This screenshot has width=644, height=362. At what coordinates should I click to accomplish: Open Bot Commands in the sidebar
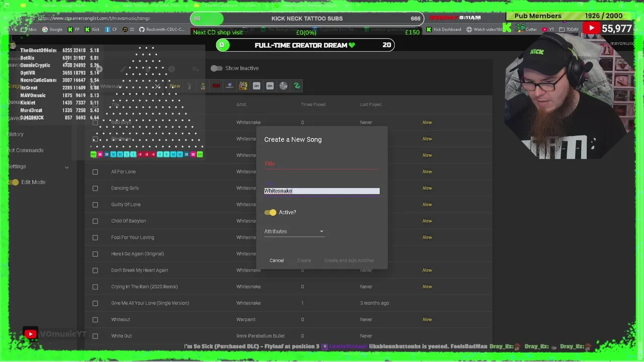coord(26,150)
